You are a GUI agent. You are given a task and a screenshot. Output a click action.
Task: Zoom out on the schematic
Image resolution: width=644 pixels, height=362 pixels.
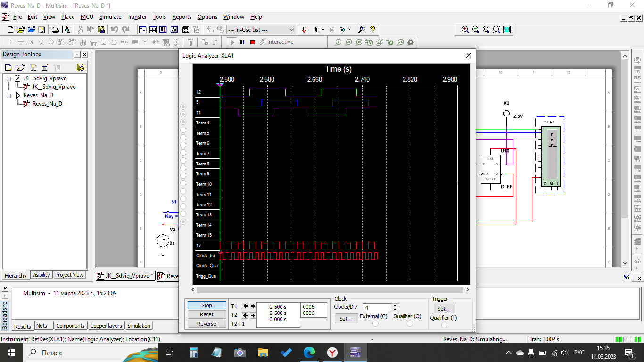476,29
